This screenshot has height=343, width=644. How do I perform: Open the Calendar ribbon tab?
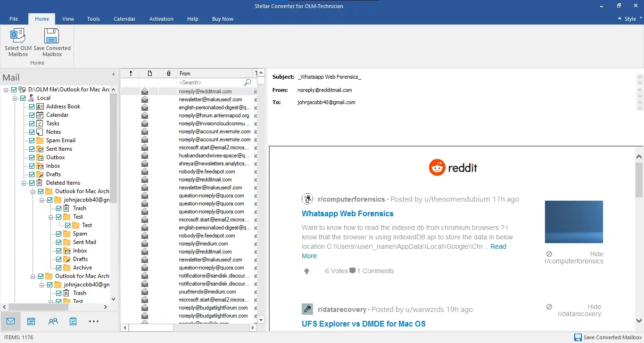124,19
